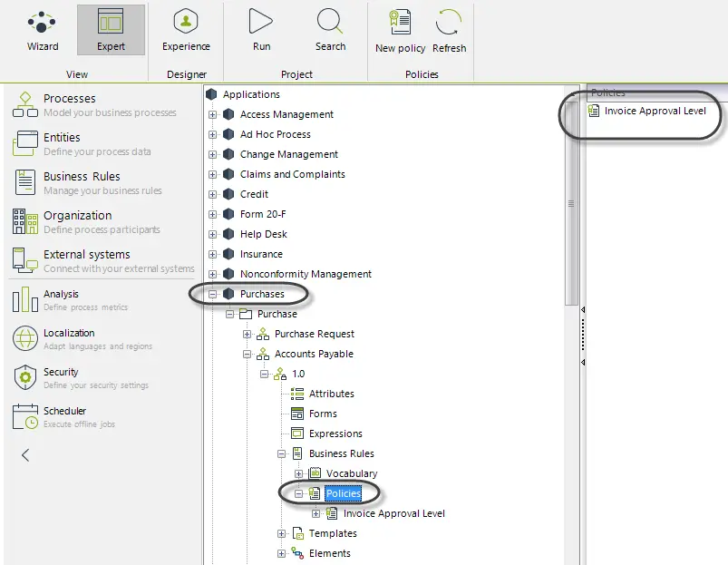Create a New policy
This screenshot has height=565, width=728.
(x=400, y=31)
